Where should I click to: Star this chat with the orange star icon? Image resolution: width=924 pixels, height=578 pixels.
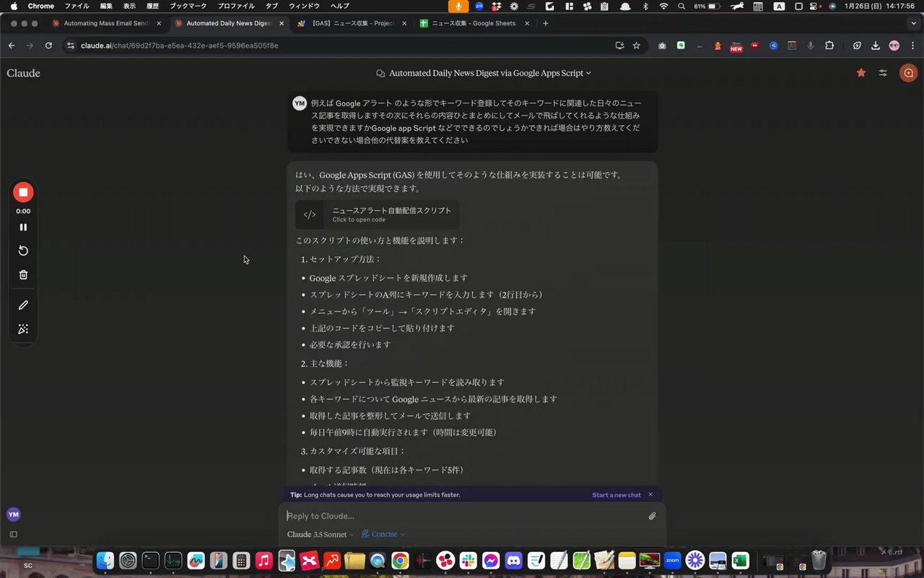coord(861,73)
